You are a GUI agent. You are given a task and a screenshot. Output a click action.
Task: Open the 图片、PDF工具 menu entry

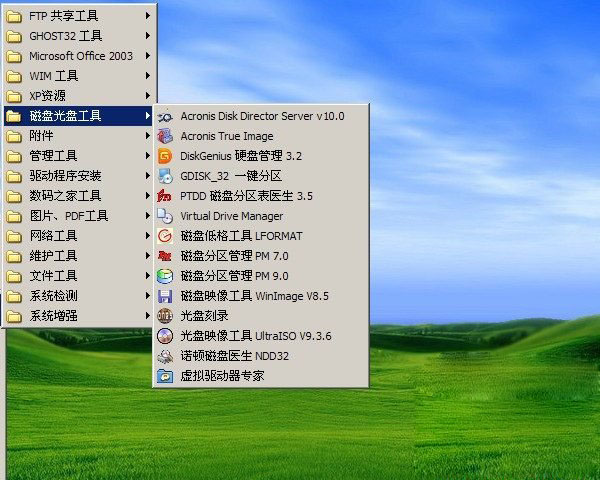point(78,216)
